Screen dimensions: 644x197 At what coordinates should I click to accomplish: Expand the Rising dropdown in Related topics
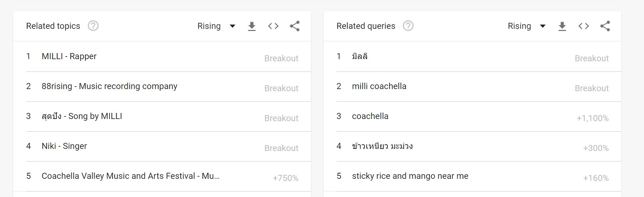pyautogui.click(x=216, y=26)
